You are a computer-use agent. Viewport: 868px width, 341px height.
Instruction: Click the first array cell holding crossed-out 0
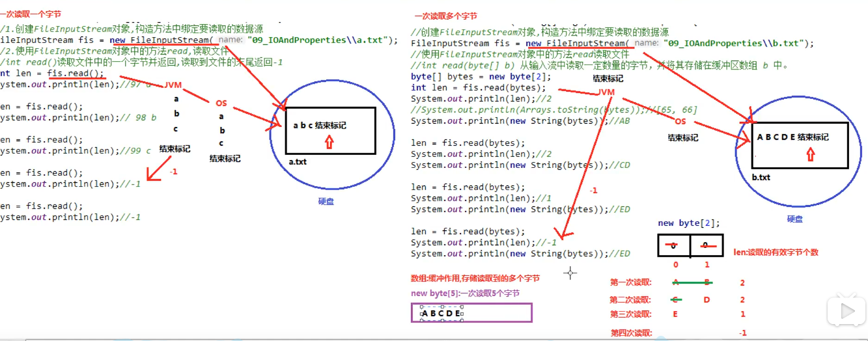[x=673, y=246]
